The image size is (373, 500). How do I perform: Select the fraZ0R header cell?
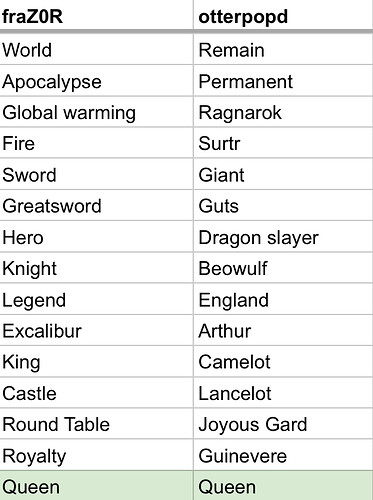(x=96, y=15)
